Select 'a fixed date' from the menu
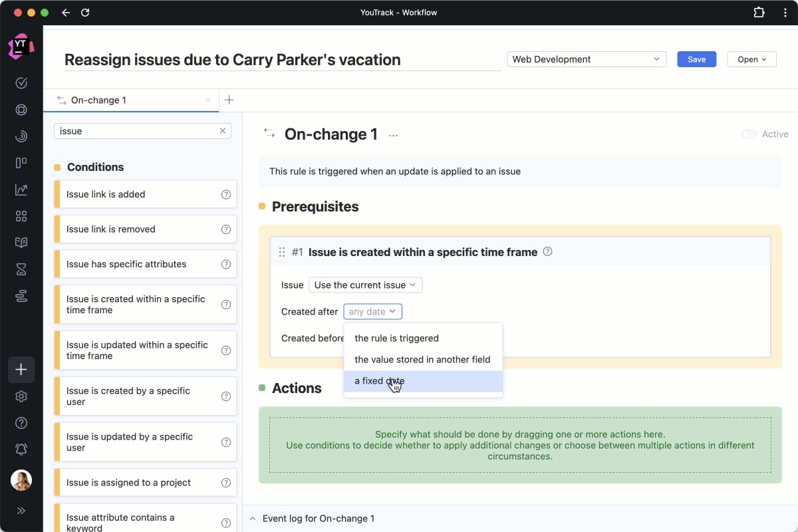798x532 pixels. pos(380,381)
